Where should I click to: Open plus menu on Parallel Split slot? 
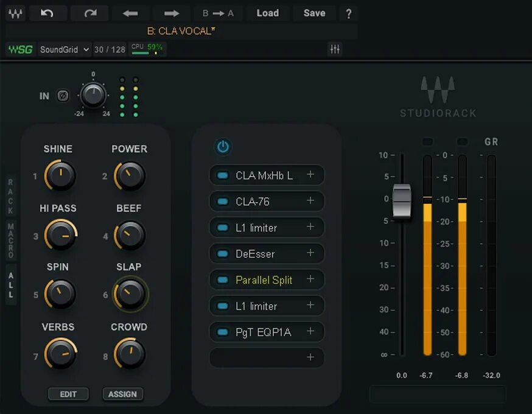[310, 279]
